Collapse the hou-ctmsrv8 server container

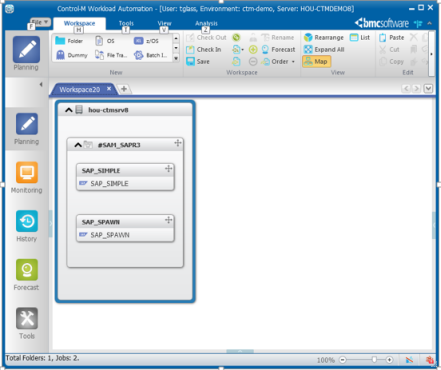(69, 110)
